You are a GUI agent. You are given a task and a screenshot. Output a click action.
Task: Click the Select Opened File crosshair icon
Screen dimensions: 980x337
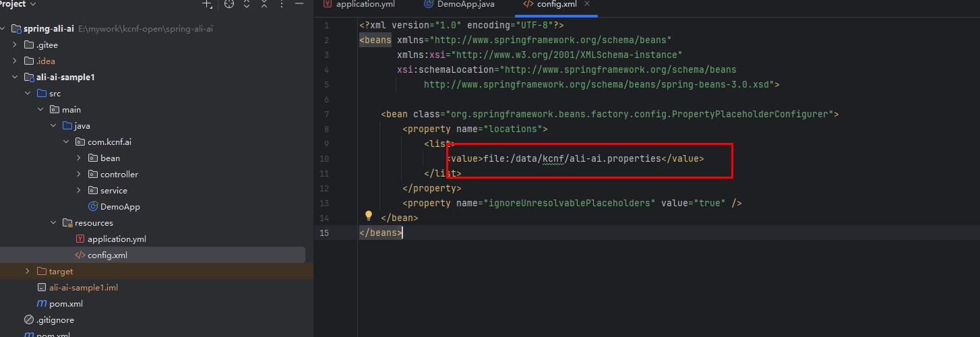[x=229, y=4]
